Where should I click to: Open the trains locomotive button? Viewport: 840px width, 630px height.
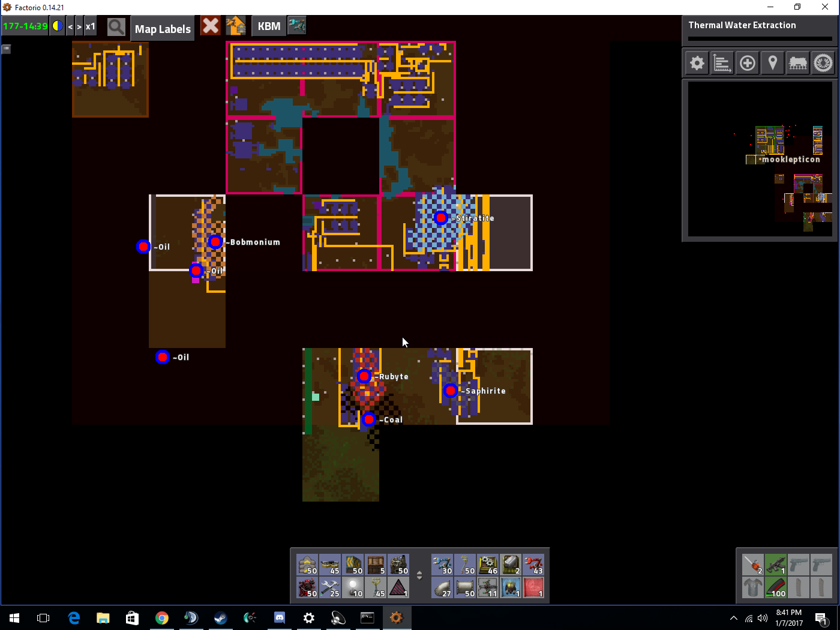tap(798, 63)
